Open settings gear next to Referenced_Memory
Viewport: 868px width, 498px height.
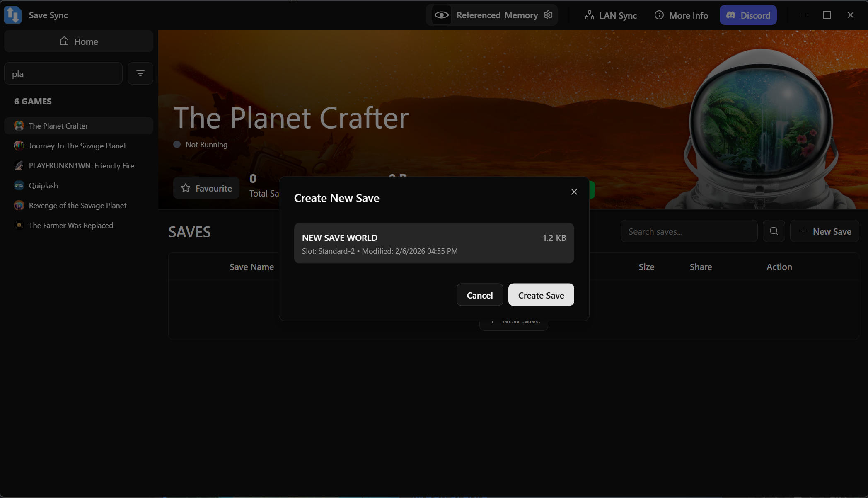tap(548, 15)
